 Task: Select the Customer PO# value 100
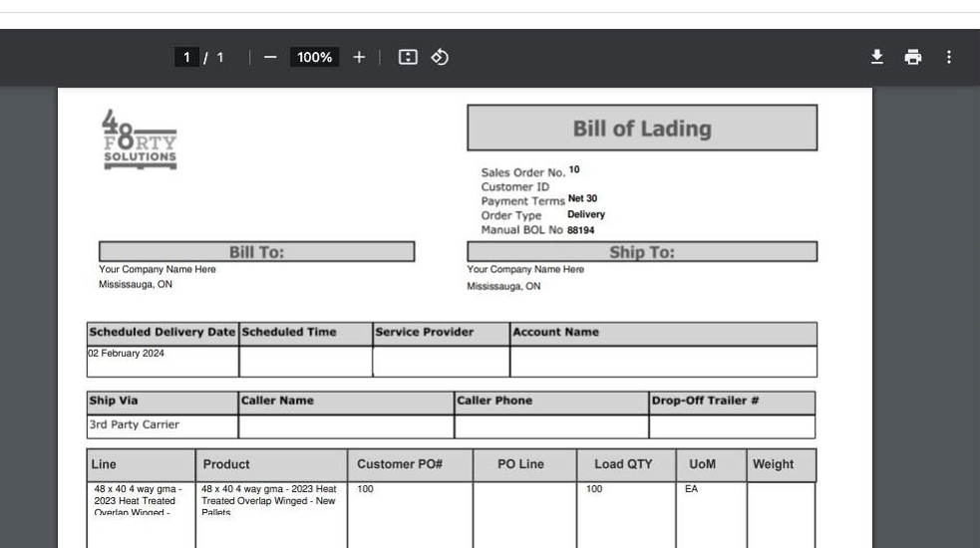(366, 488)
